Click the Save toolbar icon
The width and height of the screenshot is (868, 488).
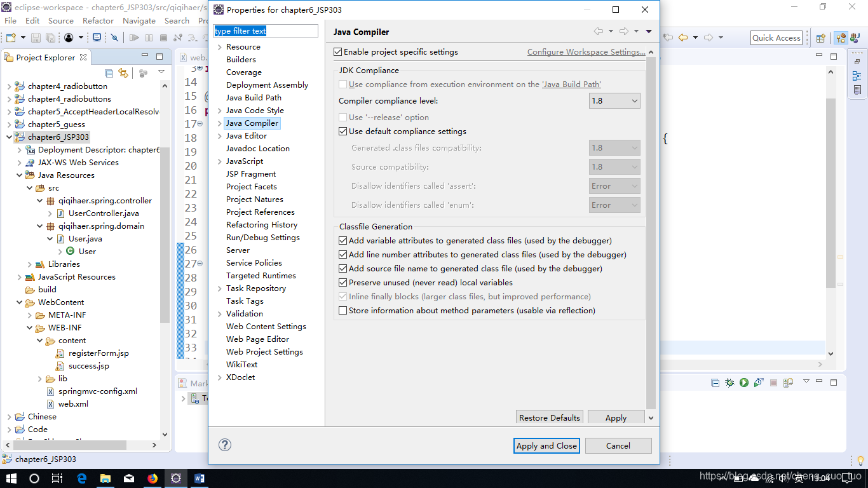(36, 37)
